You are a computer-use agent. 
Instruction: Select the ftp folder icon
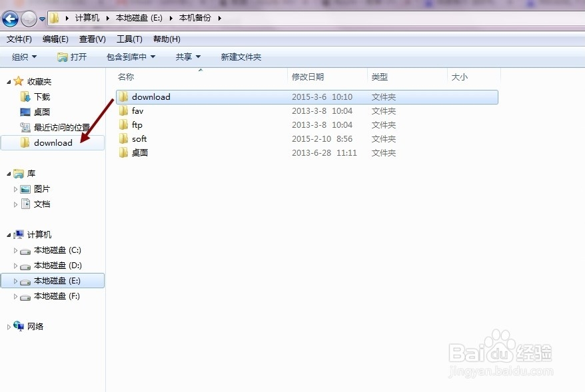pos(123,125)
